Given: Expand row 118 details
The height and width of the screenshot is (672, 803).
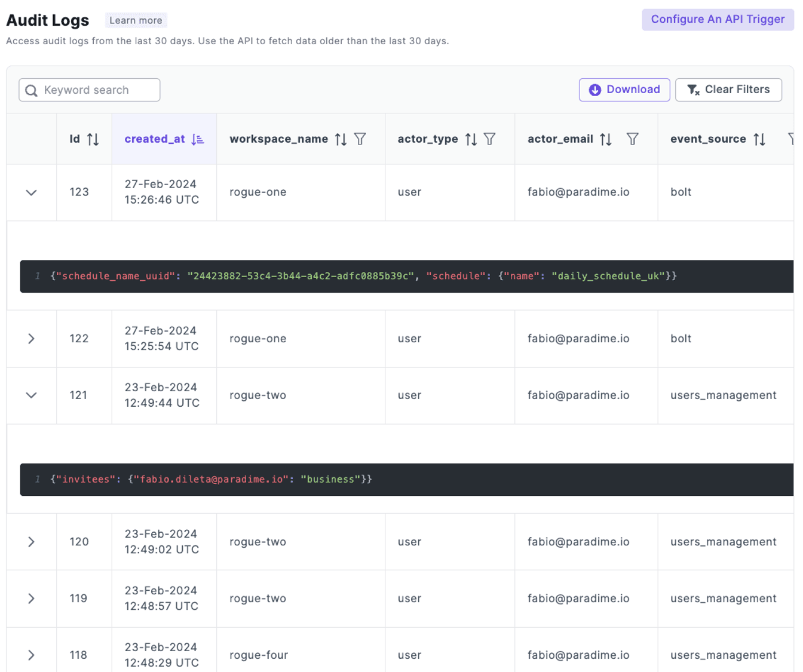Looking at the screenshot, I should click(32, 655).
